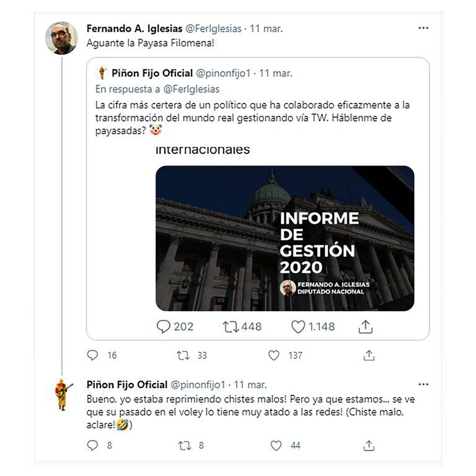Viewport: 476px width, 476px height.
Task: Share Fernando Iglesias's tweet via share icon
Action: [x=369, y=355]
